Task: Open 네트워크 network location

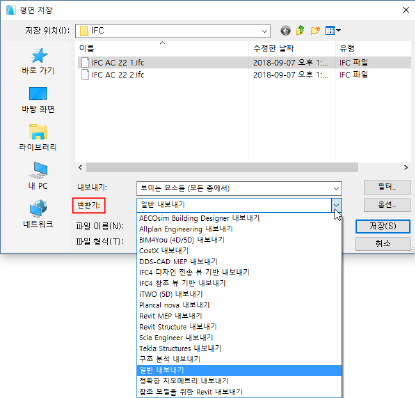Action: click(38, 214)
